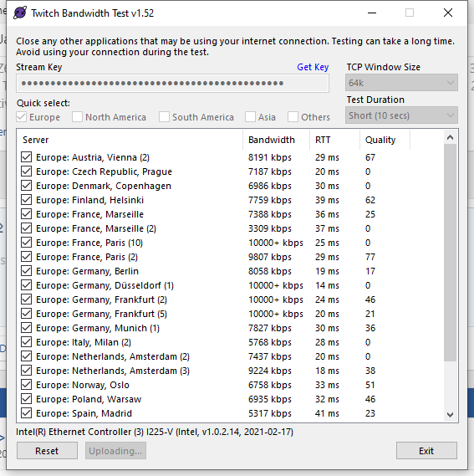The height and width of the screenshot is (476, 474).
Task: Click the Exit button
Action: point(426,451)
